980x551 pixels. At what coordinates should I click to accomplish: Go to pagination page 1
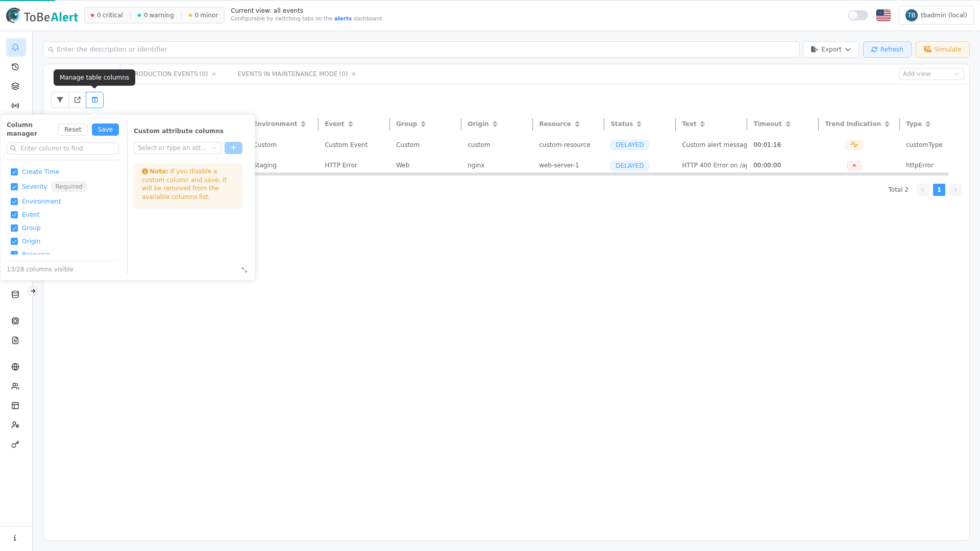click(939, 190)
